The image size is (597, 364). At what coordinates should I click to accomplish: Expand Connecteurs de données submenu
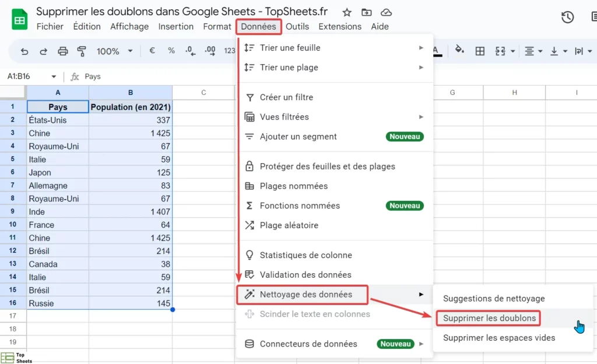tap(334, 344)
